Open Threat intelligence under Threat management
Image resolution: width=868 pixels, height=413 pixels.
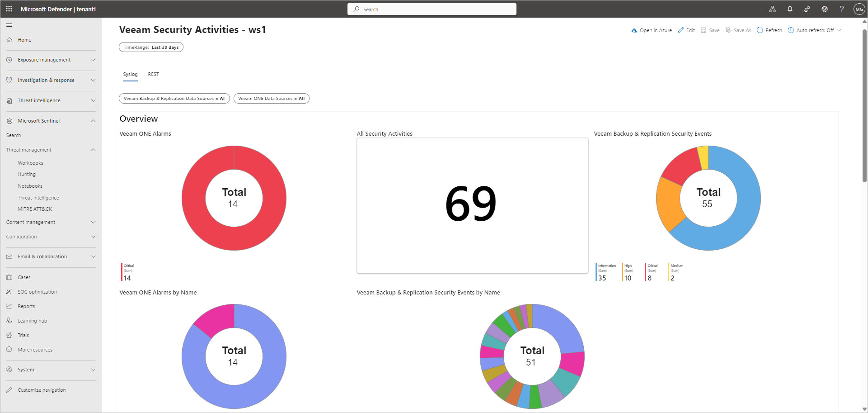click(38, 198)
